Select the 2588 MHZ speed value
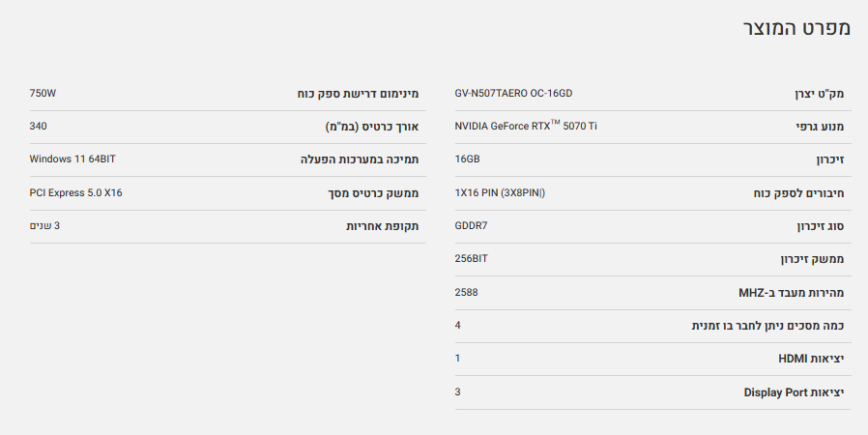Image resolution: width=868 pixels, height=435 pixels. click(466, 292)
